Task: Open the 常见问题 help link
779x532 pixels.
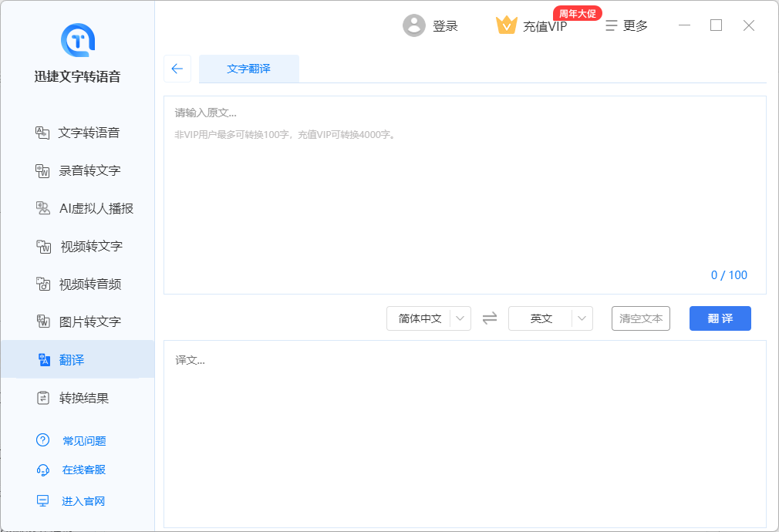Action: [84, 441]
